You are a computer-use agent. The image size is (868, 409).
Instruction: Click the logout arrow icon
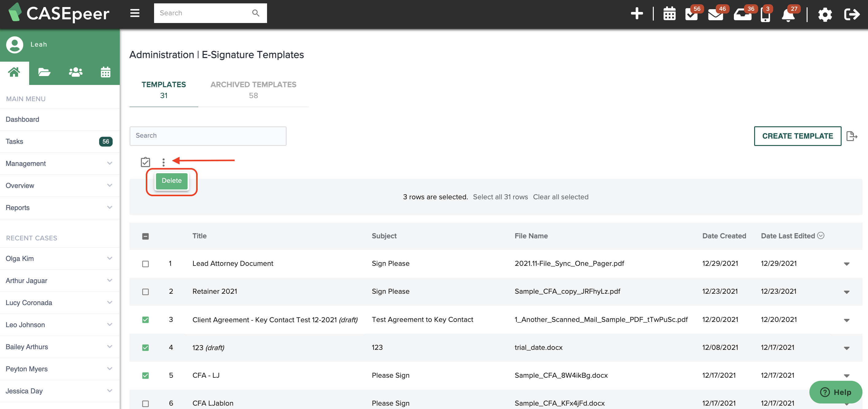point(851,14)
